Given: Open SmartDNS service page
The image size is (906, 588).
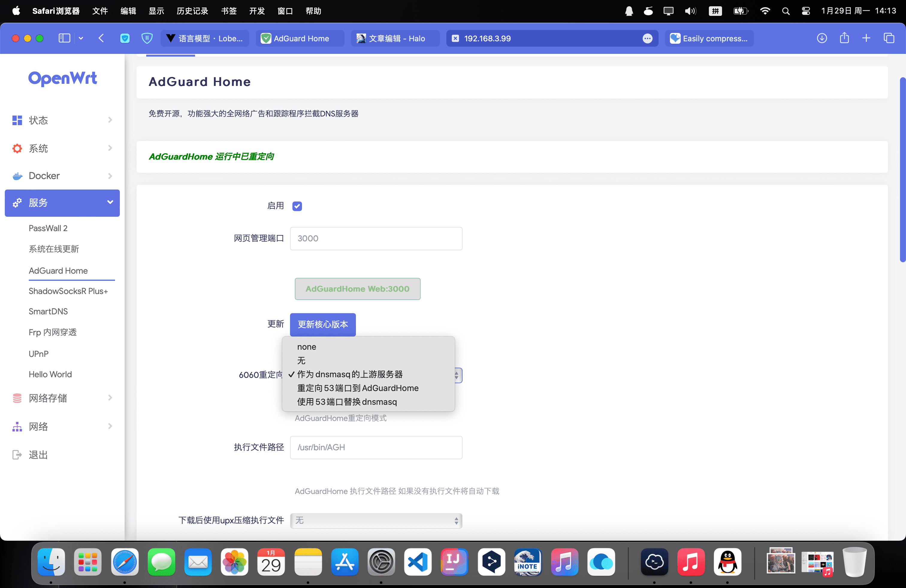Looking at the screenshot, I should pos(48,311).
